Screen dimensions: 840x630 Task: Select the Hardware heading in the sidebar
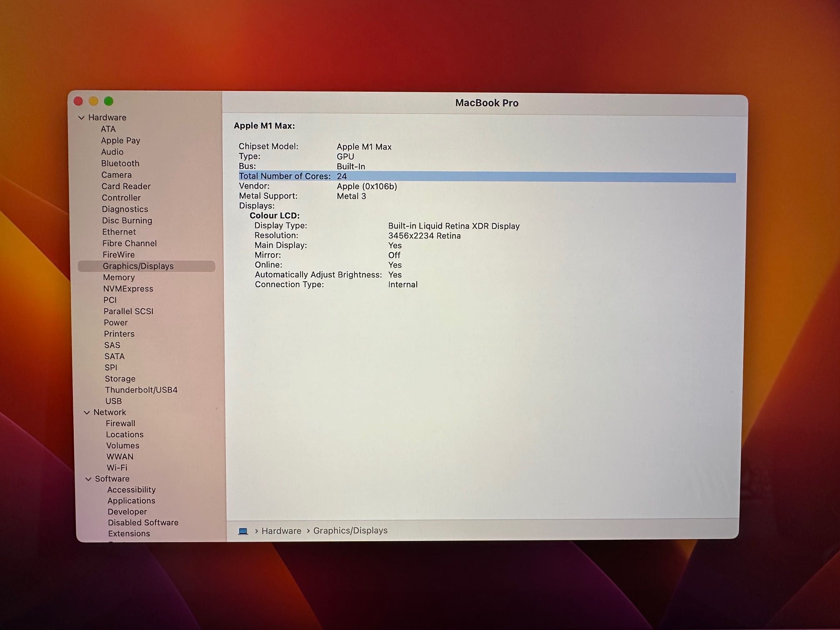point(107,117)
